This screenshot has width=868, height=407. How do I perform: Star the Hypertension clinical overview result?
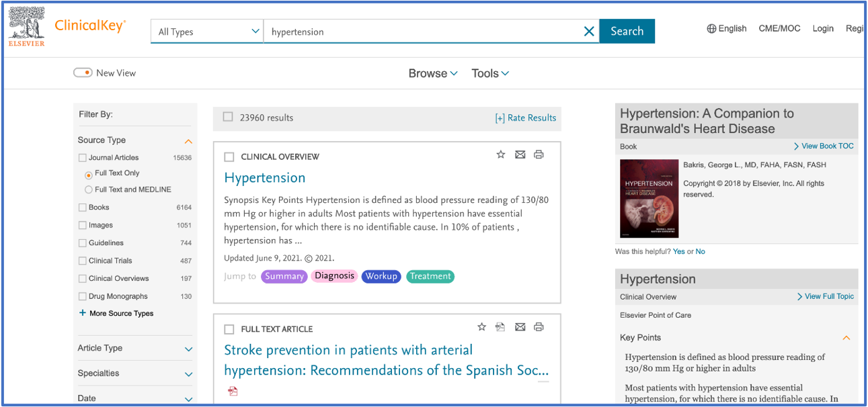click(500, 155)
